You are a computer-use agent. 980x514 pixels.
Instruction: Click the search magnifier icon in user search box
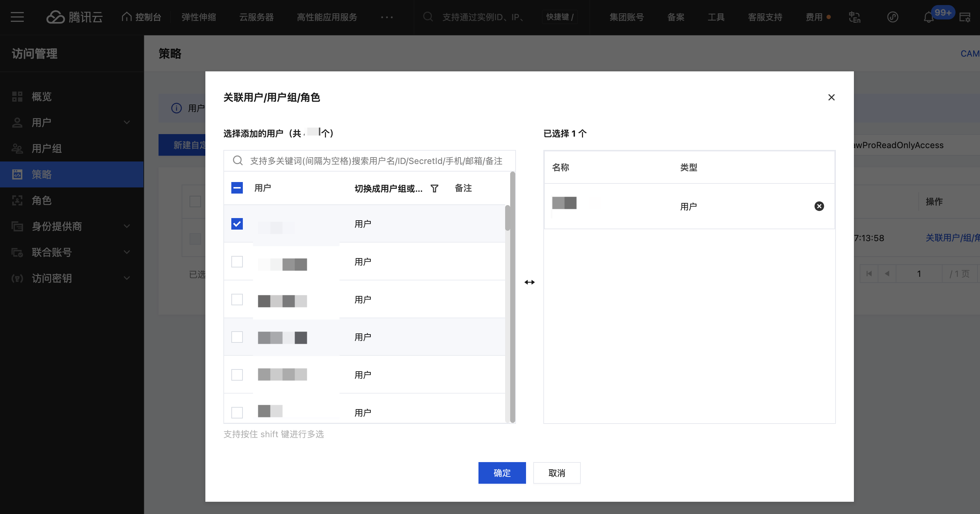(x=238, y=160)
